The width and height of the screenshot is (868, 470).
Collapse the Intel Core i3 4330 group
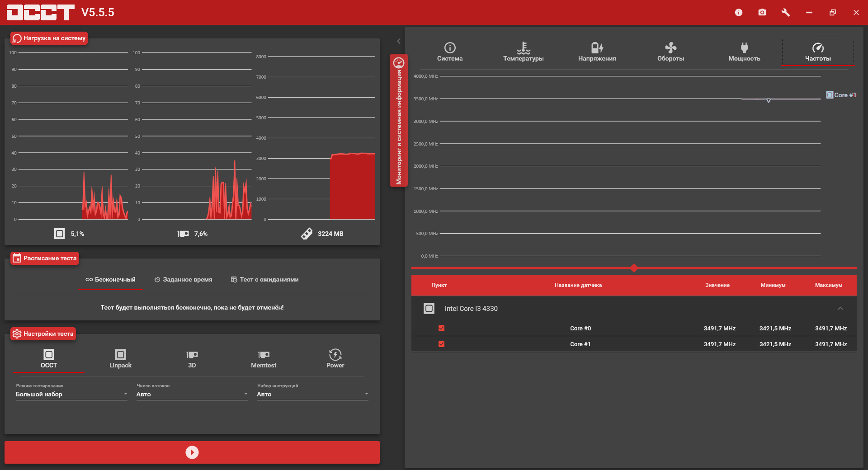(x=840, y=309)
